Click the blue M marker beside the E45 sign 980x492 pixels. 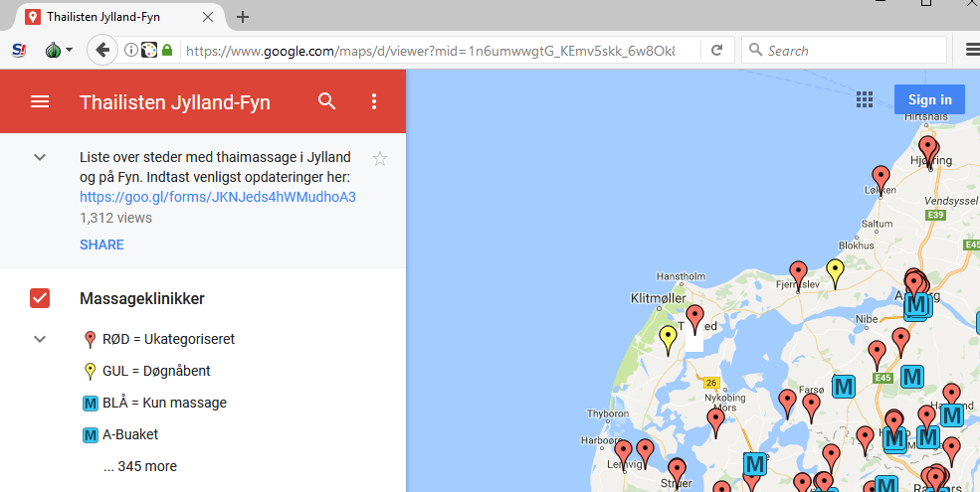pyautogui.click(x=912, y=377)
